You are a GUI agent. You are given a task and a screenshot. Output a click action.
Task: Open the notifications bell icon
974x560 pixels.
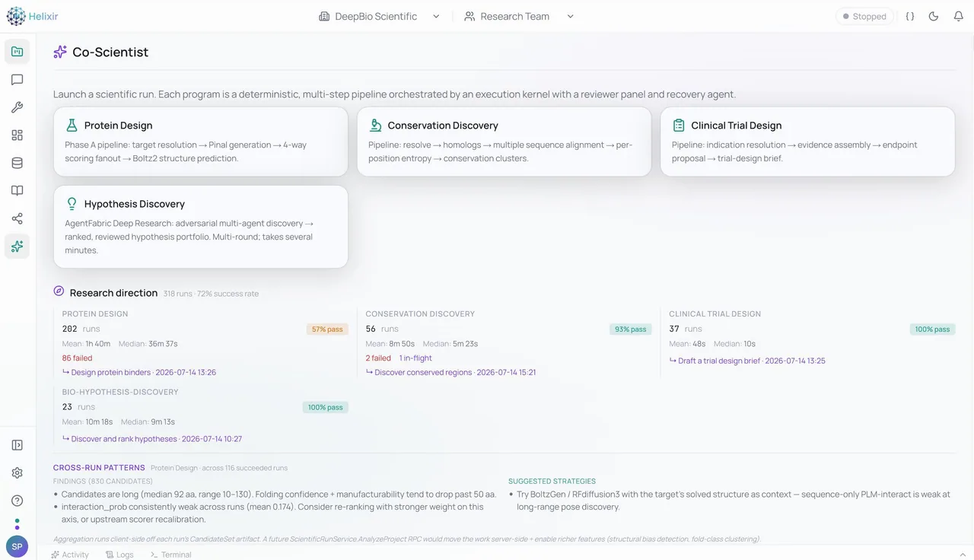pyautogui.click(x=958, y=16)
